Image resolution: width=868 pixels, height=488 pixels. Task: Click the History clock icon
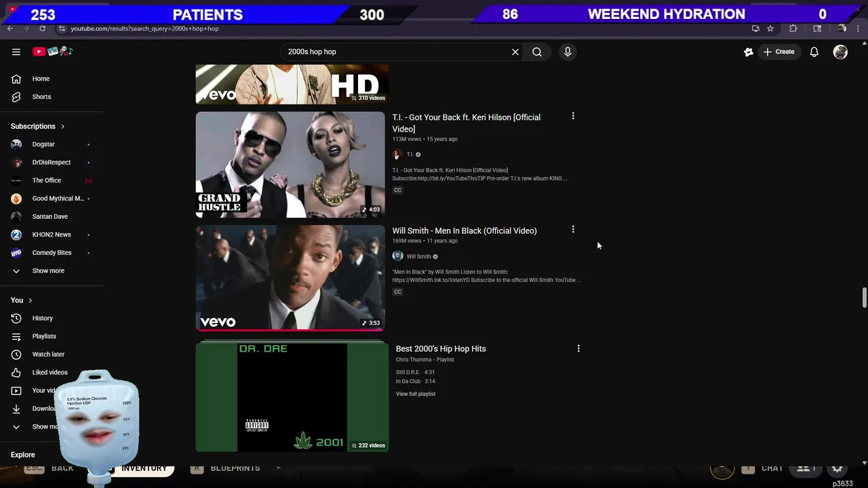click(16, 318)
